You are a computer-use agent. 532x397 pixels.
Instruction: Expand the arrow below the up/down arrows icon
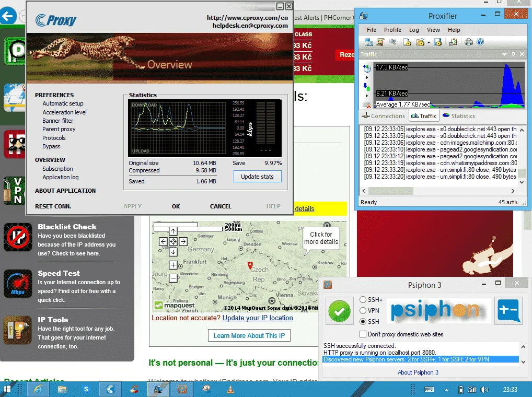pyautogui.click(x=367, y=96)
